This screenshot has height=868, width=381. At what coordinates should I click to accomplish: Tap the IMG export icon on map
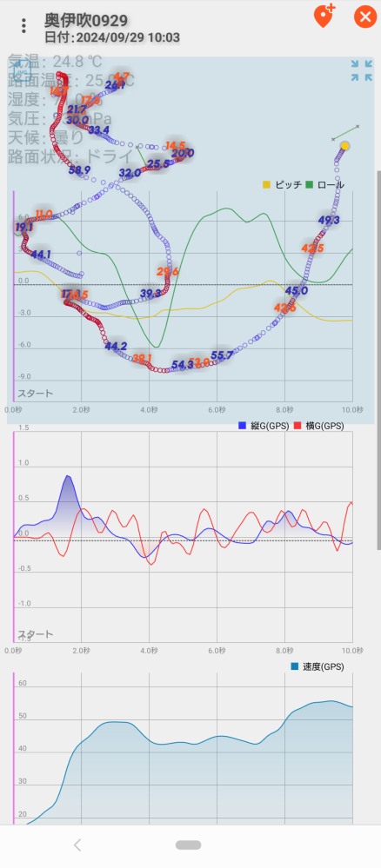[22, 71]
